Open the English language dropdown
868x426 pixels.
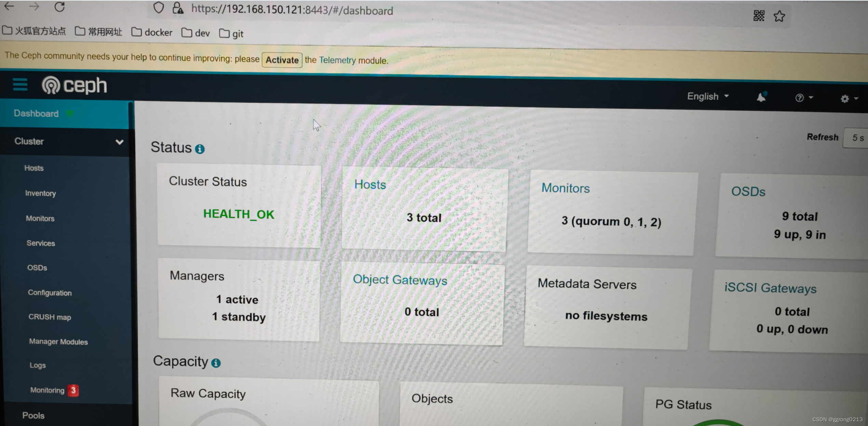tap(707, 96)
